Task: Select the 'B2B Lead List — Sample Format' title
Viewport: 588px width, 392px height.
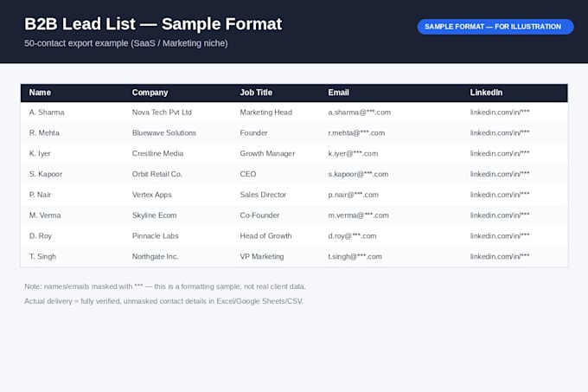Action: pos(153,24)
